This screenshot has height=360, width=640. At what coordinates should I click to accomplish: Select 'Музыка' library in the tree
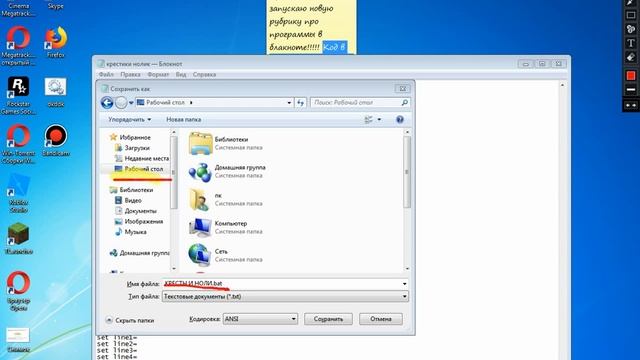135,232
